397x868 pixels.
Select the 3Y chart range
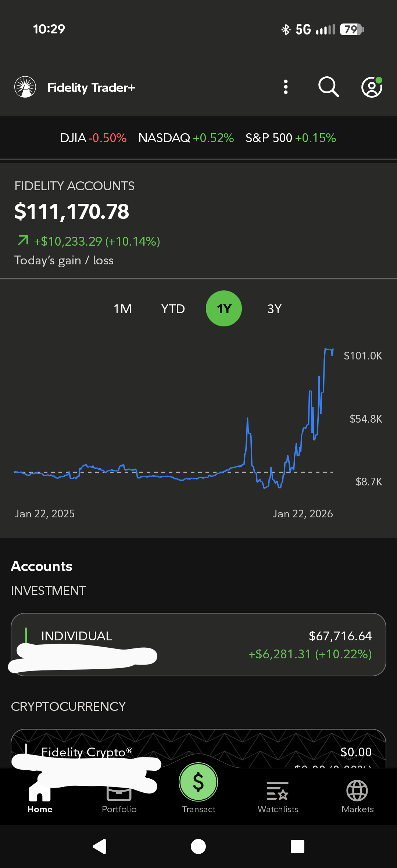pyautogui.click(x=274, y=309)
